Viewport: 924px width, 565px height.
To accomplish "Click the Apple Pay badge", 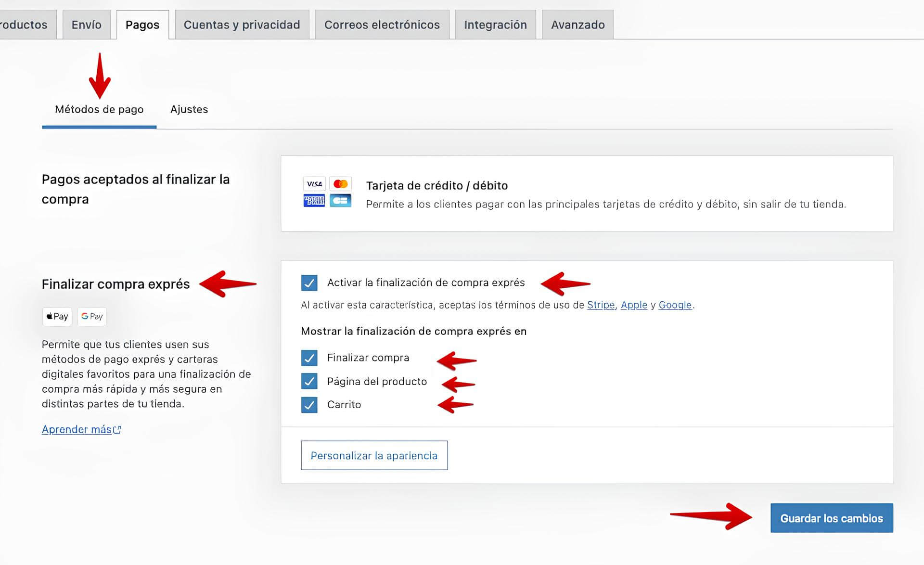I will 57,316.
